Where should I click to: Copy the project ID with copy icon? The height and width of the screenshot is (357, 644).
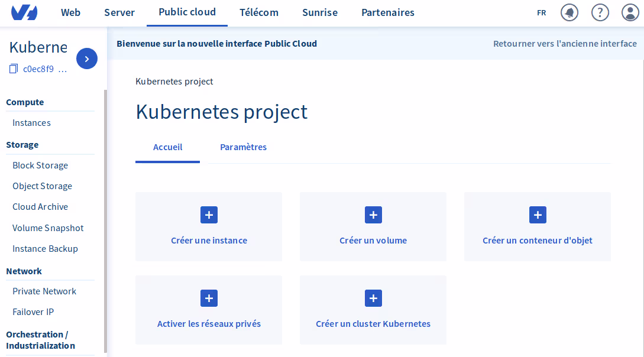coord(14,69)
